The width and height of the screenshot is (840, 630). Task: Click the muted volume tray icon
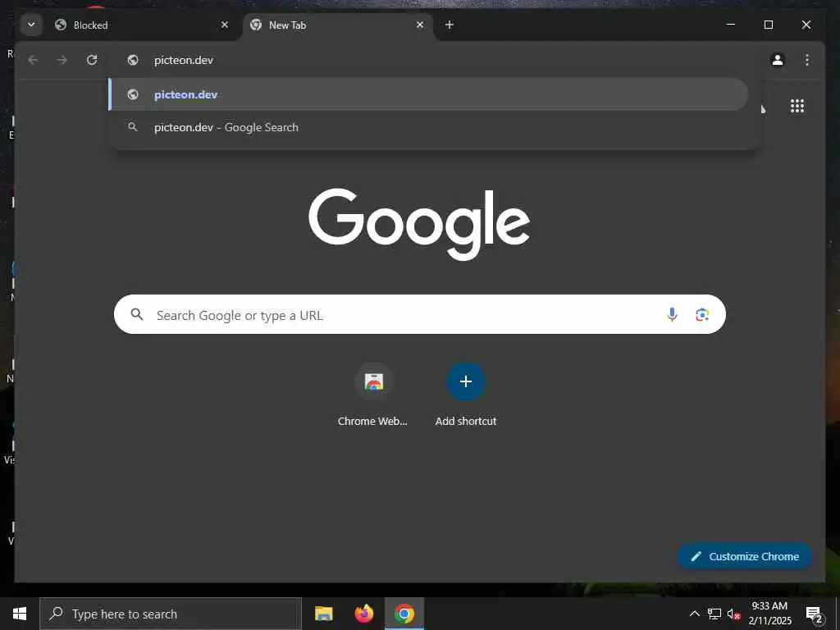733,614
